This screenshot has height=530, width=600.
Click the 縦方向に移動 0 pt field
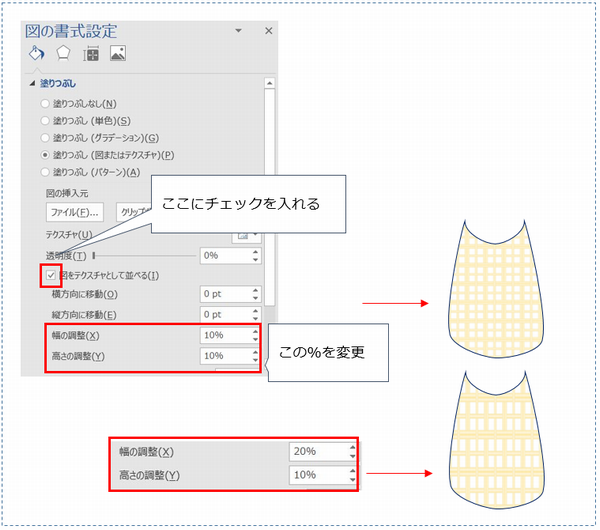pos(226,315)
